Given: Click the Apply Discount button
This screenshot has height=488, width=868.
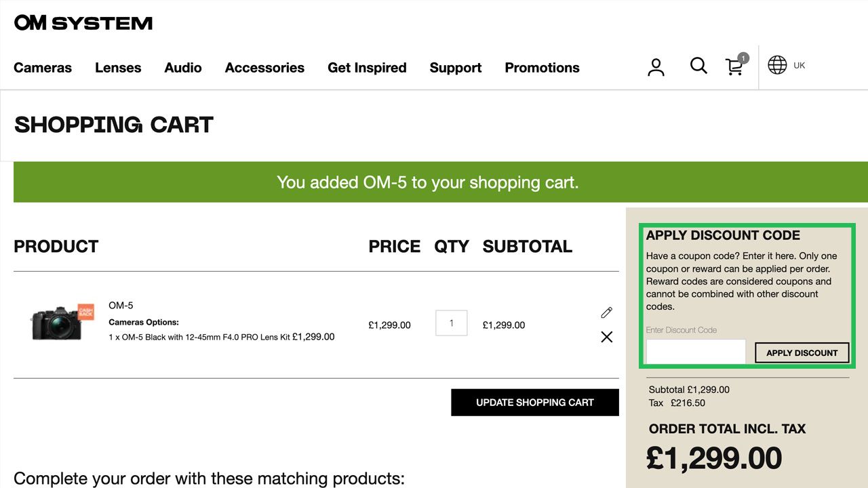Looking at the screenshot, I should pos(802,352).
